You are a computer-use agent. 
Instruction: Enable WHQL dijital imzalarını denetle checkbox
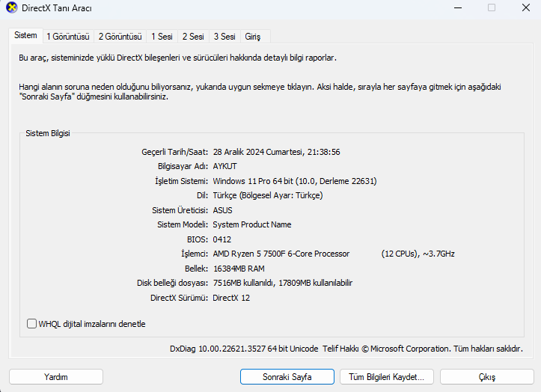[31, 324]
